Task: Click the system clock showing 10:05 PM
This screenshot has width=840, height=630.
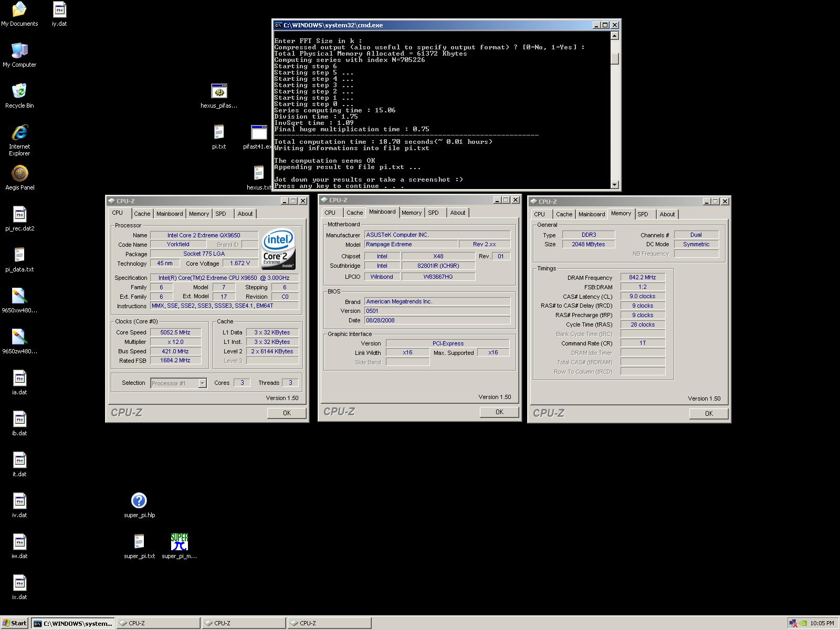Action: click(822, 623)
